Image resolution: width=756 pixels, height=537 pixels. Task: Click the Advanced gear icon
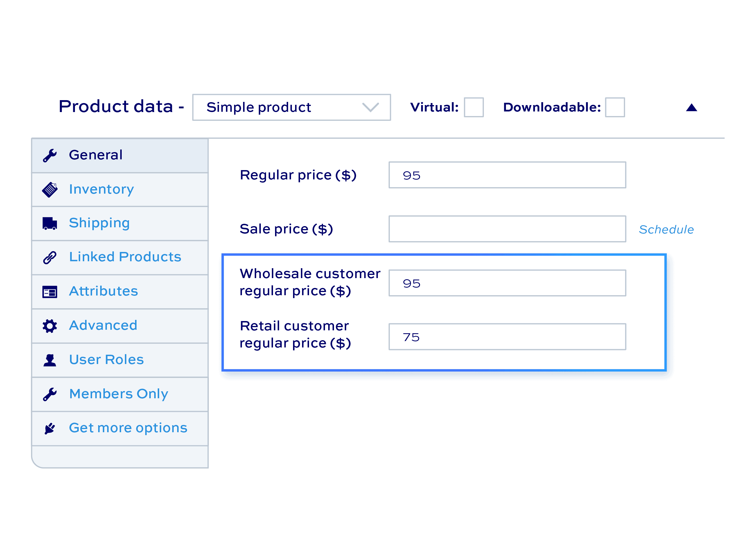pyautogui.click(x=50, y=326)
